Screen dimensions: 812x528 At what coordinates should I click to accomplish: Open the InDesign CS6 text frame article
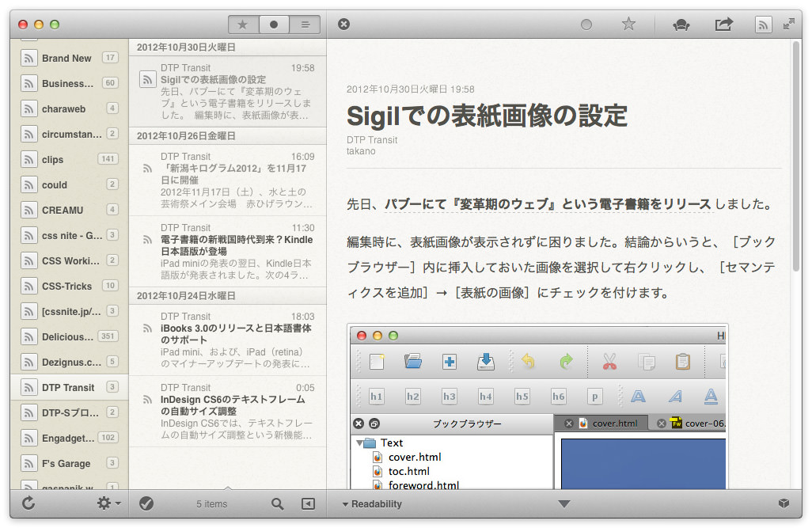(227, 412)
